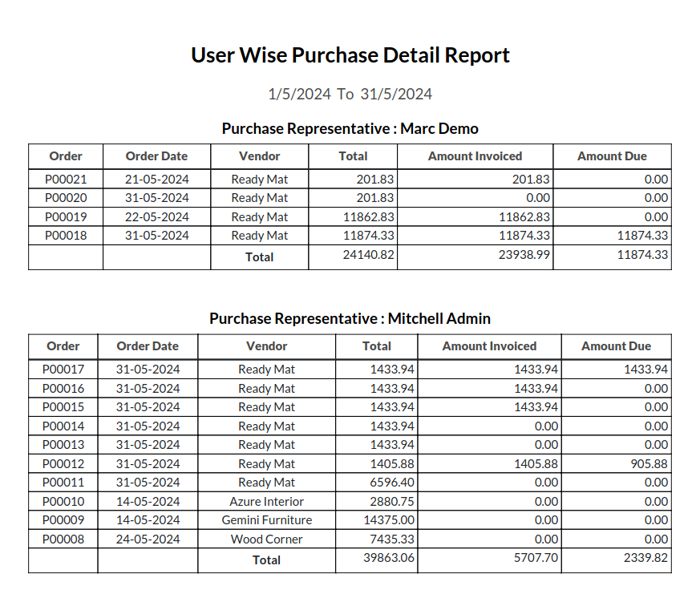
Task: Select the 22-05-2024 order date cell
Action: click(x=157, y=217)
